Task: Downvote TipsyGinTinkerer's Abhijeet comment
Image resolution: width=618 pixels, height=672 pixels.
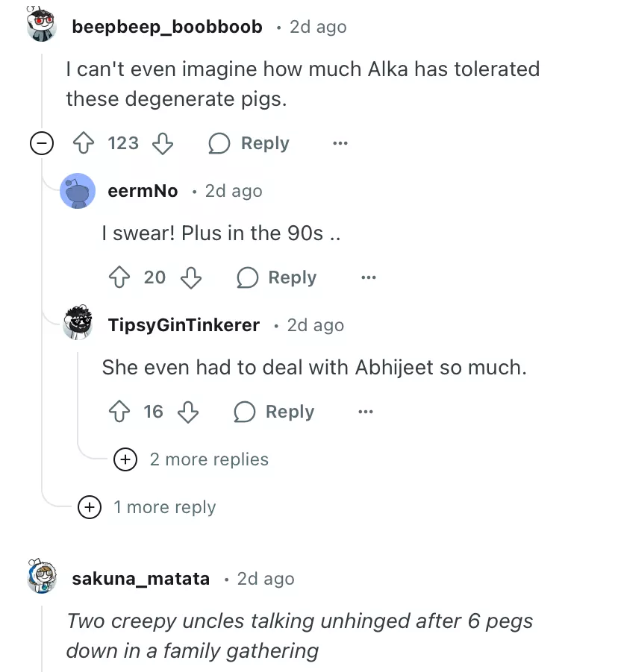Action: [x=189, y=412]
